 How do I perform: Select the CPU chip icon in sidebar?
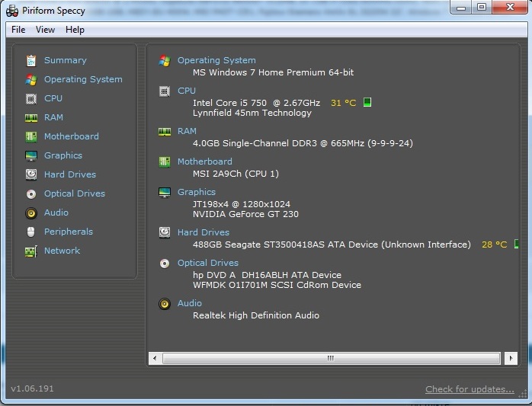coord(30,98)
